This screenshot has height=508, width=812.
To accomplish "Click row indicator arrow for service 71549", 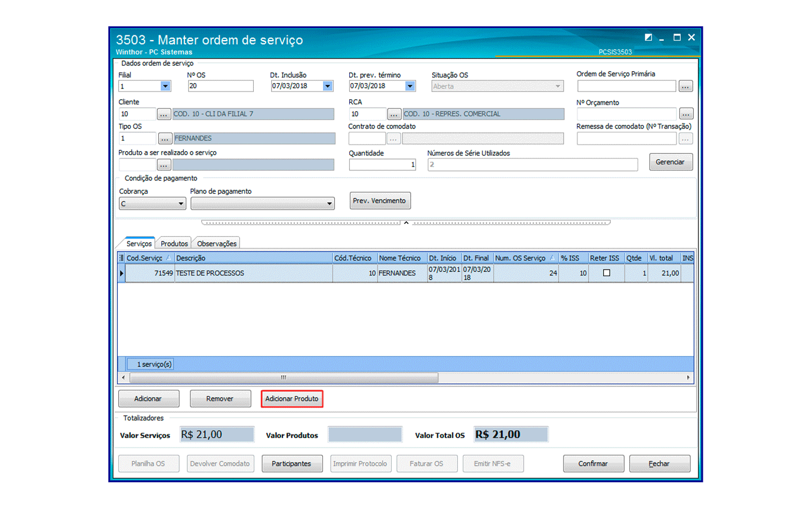I will click(x=122, y=274).
